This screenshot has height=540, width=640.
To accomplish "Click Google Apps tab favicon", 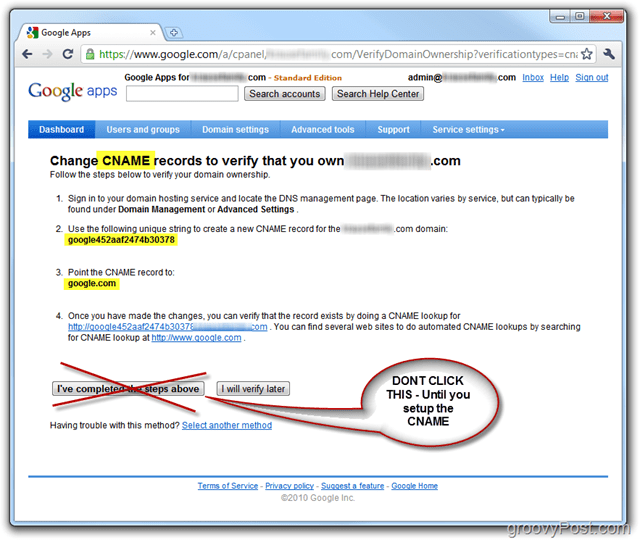I will 32,32.
